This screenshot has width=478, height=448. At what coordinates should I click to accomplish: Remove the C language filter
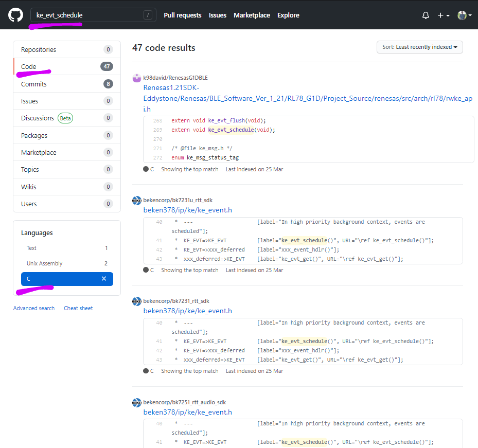click(104, 279)
